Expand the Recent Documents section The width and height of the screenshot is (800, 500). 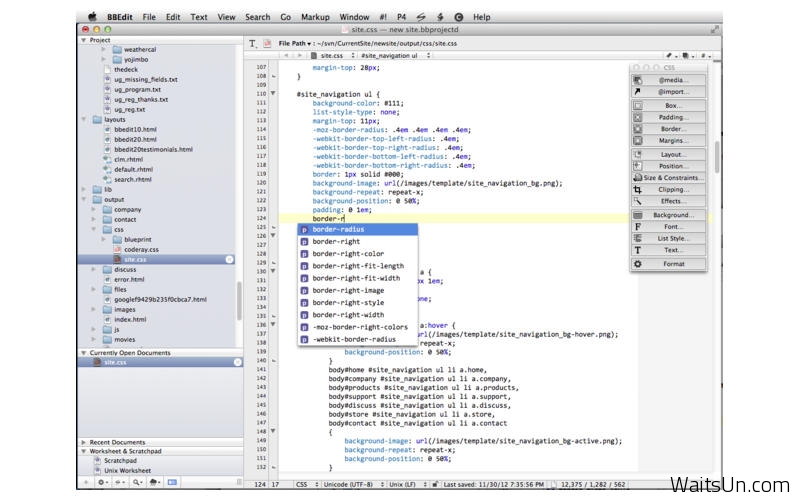84,442
